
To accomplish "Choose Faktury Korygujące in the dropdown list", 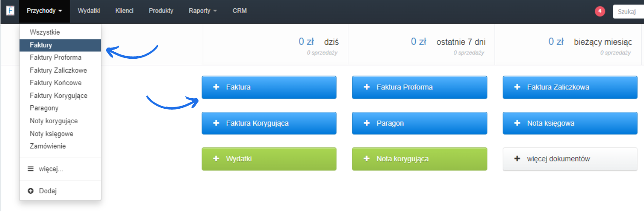I will click(x=58, y=96).
